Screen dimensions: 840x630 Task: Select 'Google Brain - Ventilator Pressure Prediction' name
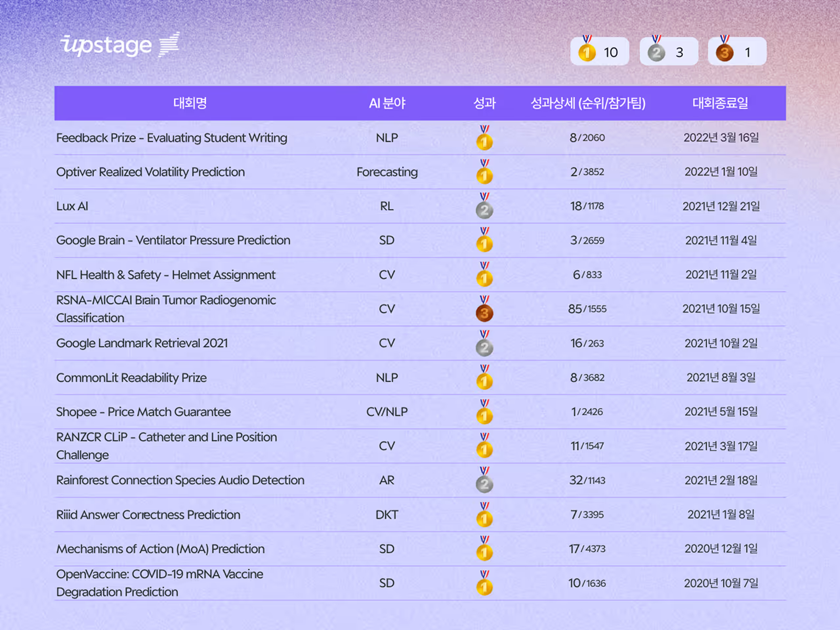click(173, 241)
